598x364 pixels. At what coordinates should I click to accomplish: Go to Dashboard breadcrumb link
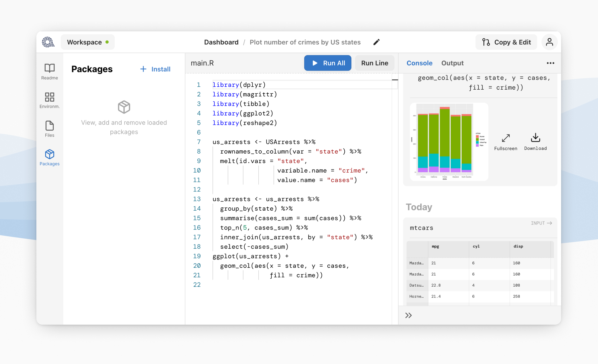click(221, 42)
